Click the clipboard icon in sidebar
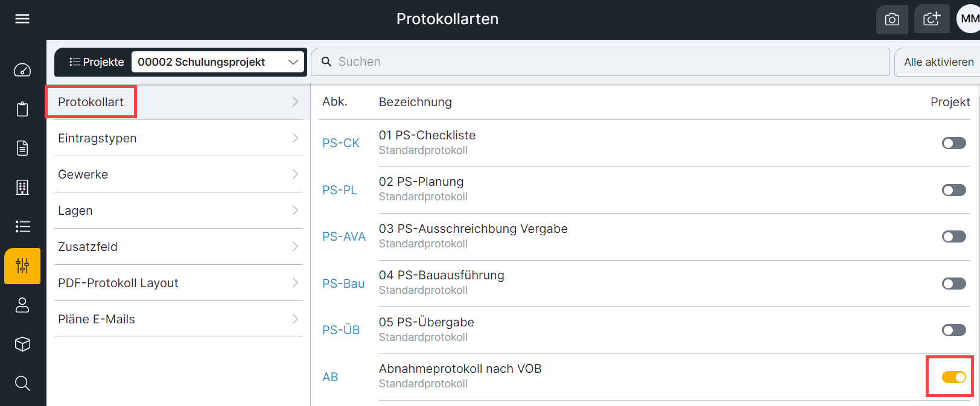The height and width of the screenshot is (406, 980). pyautogui.click(x=22, y=109)
